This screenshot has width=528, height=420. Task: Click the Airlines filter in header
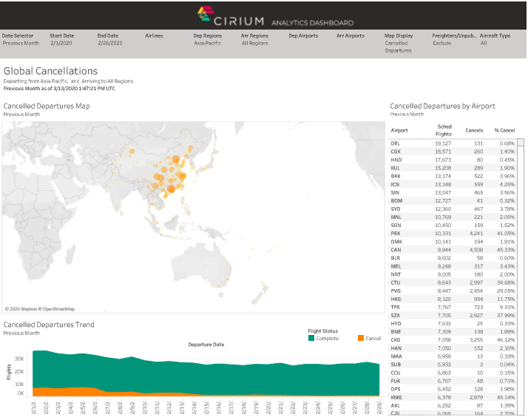click(154, 35)
